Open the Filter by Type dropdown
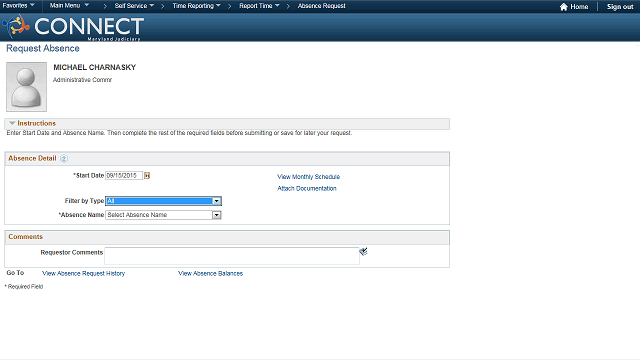640x360 pixels. coord(163,201)
